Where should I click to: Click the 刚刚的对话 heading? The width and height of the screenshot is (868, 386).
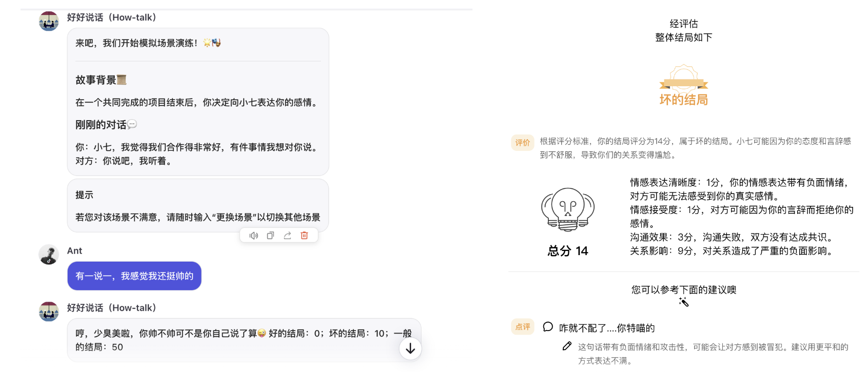[x=105, y=125]
